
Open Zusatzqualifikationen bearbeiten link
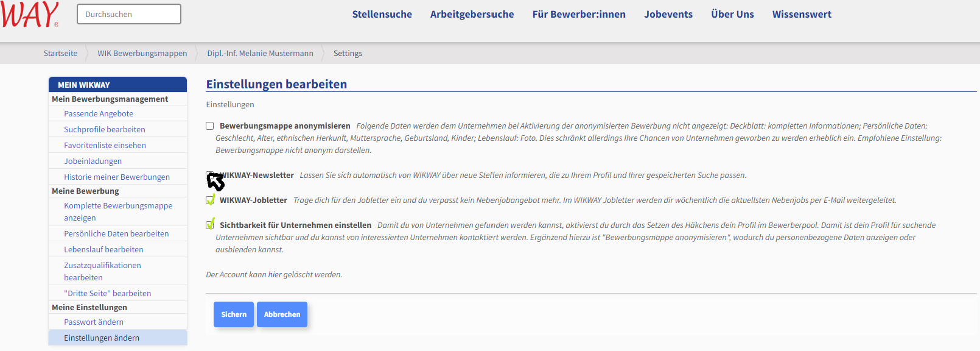tap(102, 272)
